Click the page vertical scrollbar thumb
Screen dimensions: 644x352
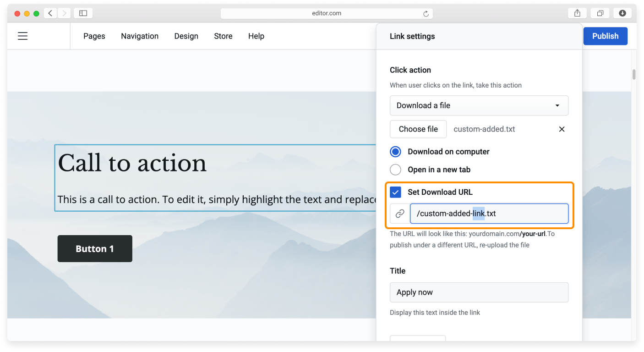click(x=634, y=74)
